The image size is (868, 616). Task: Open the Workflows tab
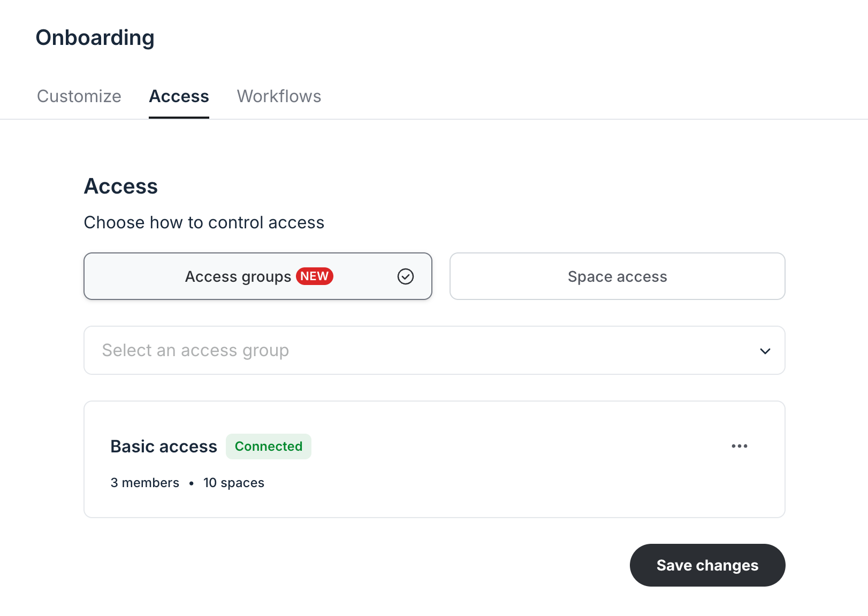pos(279,96)
